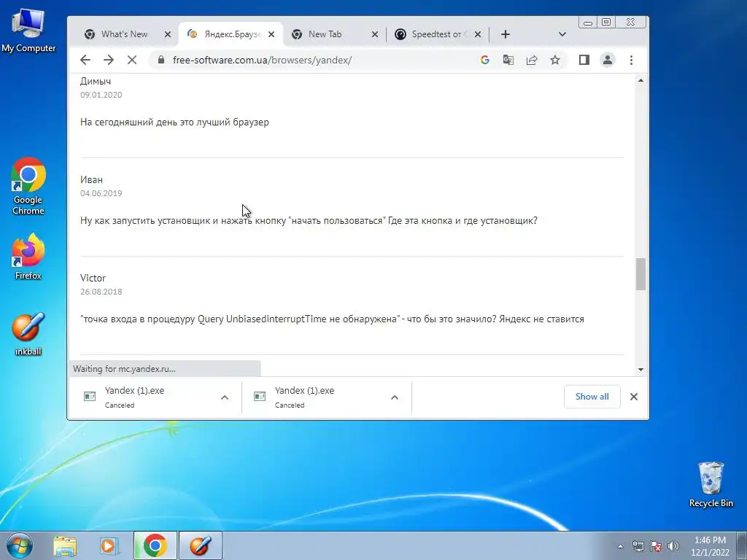
Task: Show hidden system tray icons
Action: pos(620,546)
